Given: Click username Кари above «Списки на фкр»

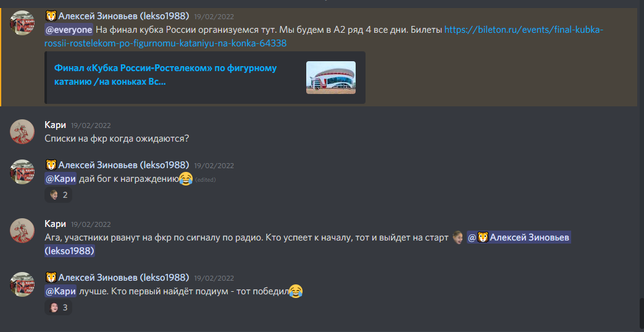Looking at the screenshot, I should (55, 125).
